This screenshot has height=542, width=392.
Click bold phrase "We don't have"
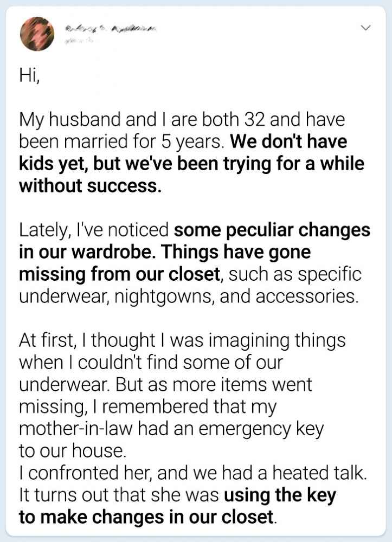click(x=288, y=142)
